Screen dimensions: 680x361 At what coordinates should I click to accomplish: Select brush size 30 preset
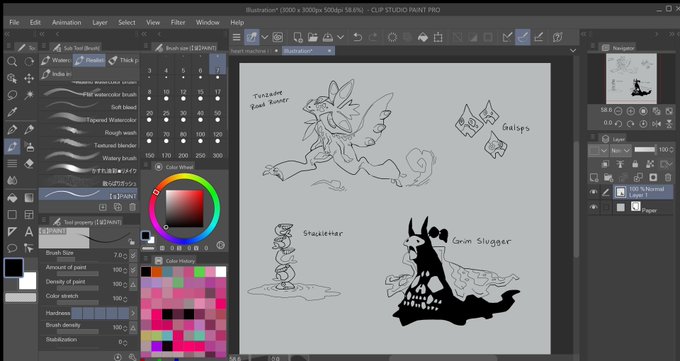pos(183,116)
